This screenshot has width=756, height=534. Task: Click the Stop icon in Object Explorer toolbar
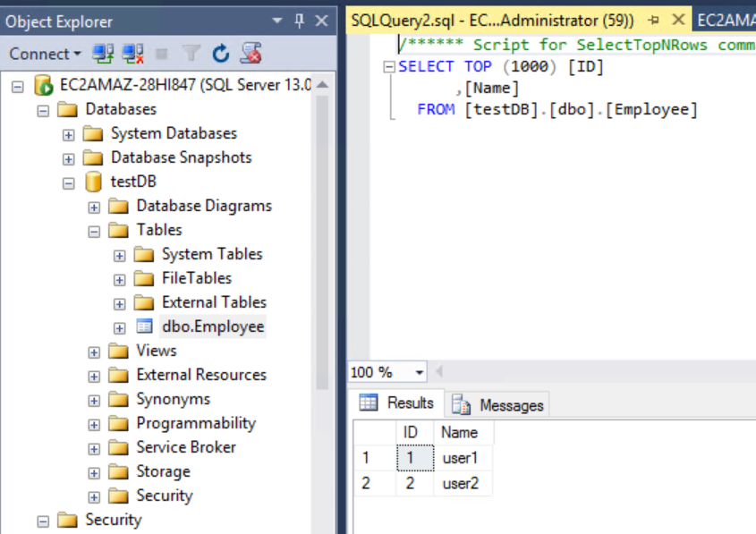point(162,54)
